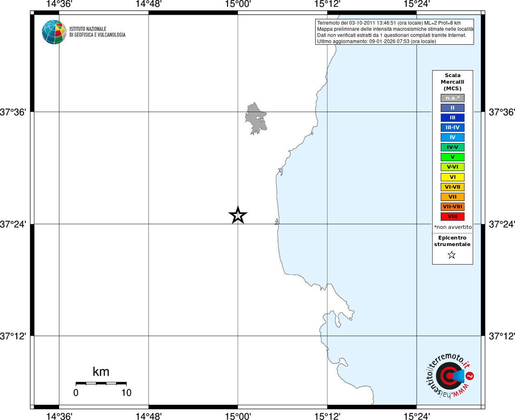Click the top 15°12' longitude label
The image size is (515, 420).
point(327,4)
